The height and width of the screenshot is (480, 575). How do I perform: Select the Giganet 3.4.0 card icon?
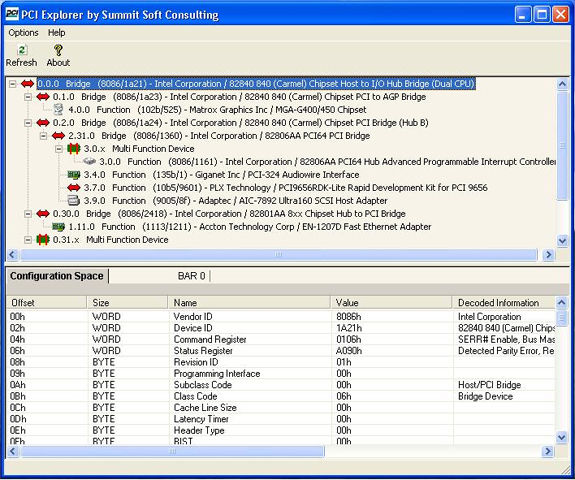click(74, 175)
